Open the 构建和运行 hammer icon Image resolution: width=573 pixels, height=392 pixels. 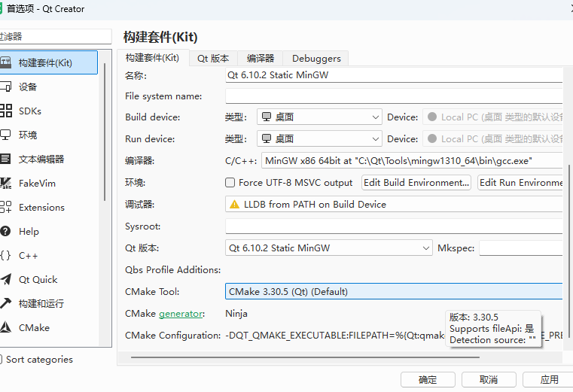pos(5,303)
